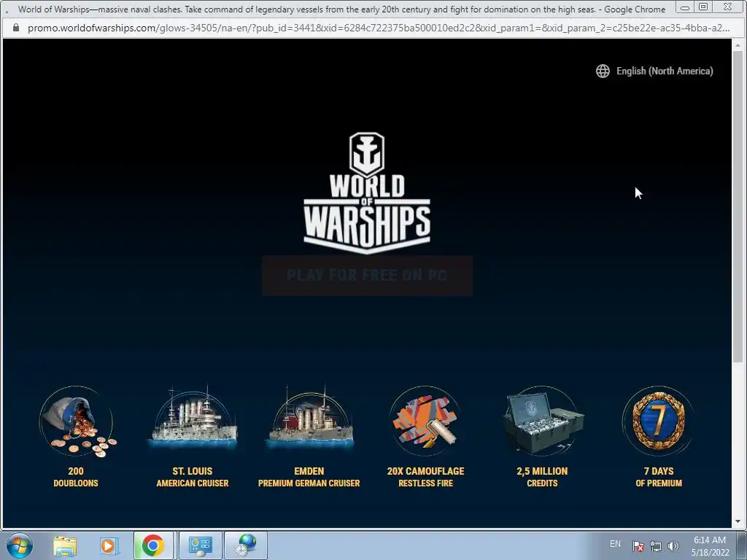This screenshot has height=560, width=747.
Task: Click the credits crate icon
Action: pos(543,421)
